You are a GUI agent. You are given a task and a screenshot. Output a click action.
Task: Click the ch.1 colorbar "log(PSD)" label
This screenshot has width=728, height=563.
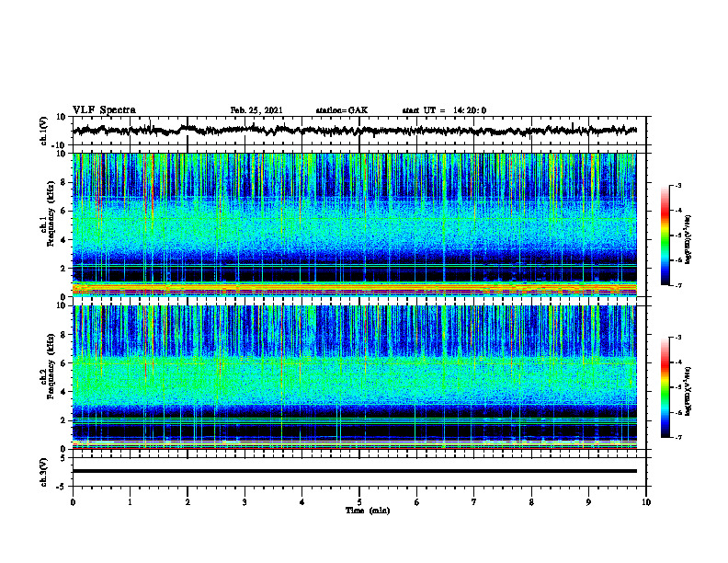pyautogui.click(x=688, y=240)
